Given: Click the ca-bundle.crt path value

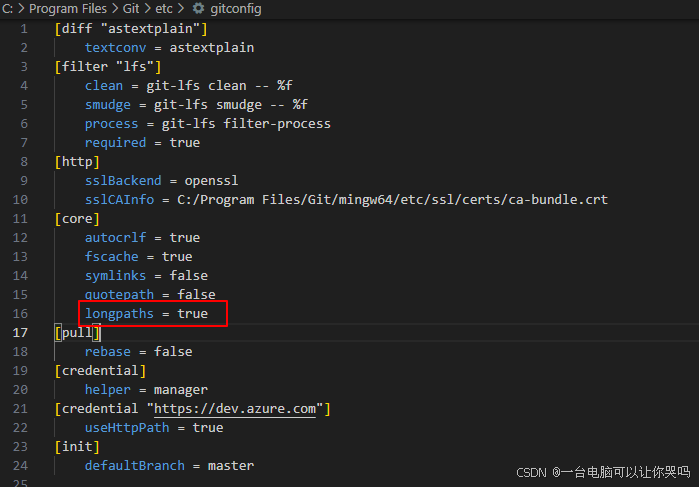Looking at the screenshot, I should (392, 199).
